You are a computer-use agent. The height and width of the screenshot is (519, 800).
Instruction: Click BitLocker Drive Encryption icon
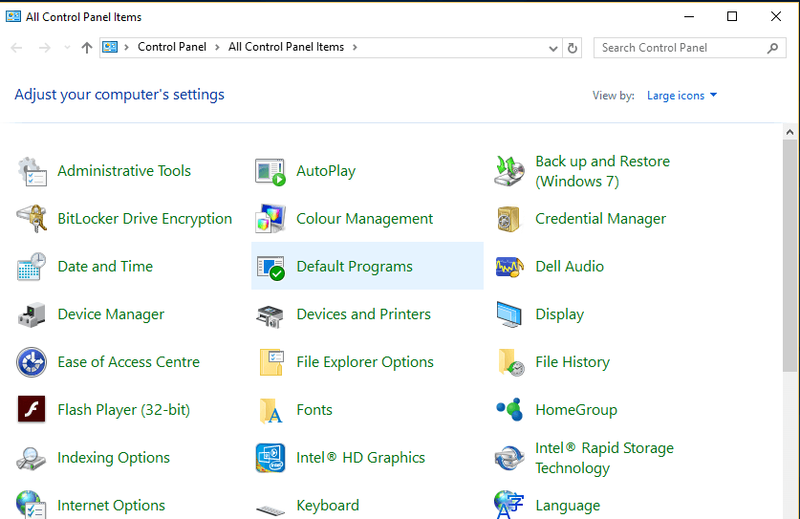(x=32, y=219)
